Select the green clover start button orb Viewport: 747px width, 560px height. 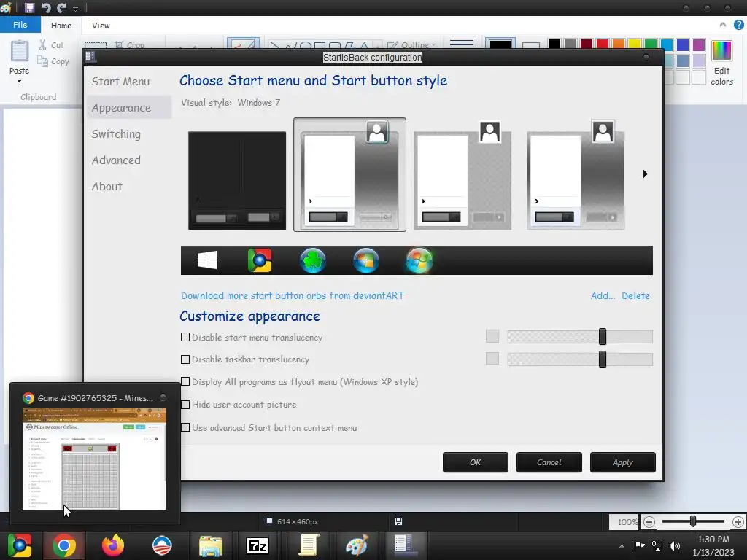click(313, 260)
